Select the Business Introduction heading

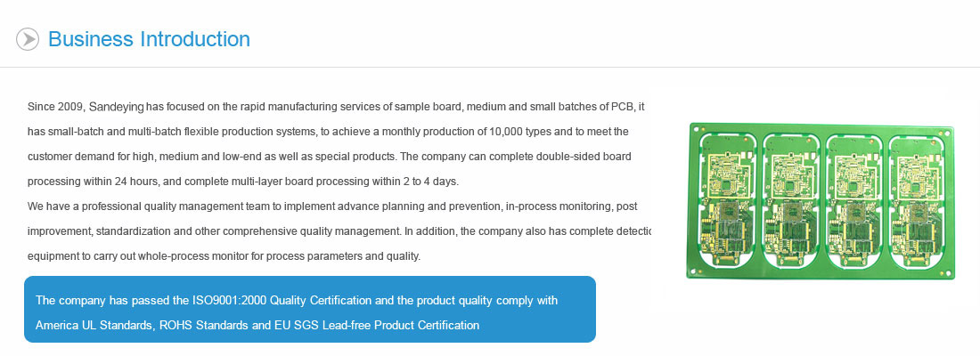149,39
